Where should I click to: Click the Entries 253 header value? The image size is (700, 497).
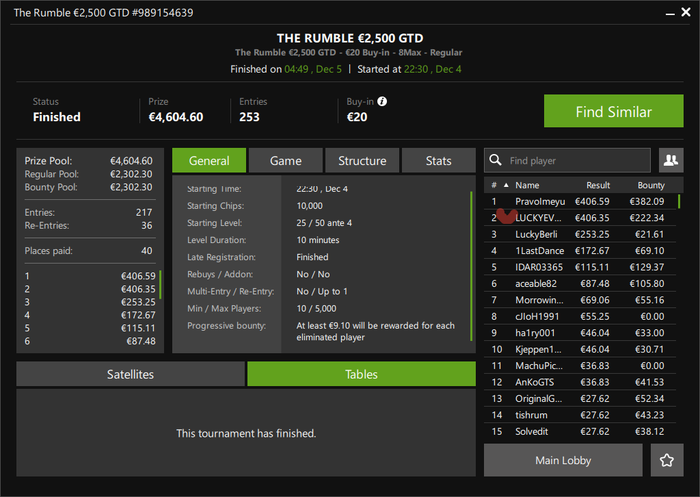coord(249,117)
